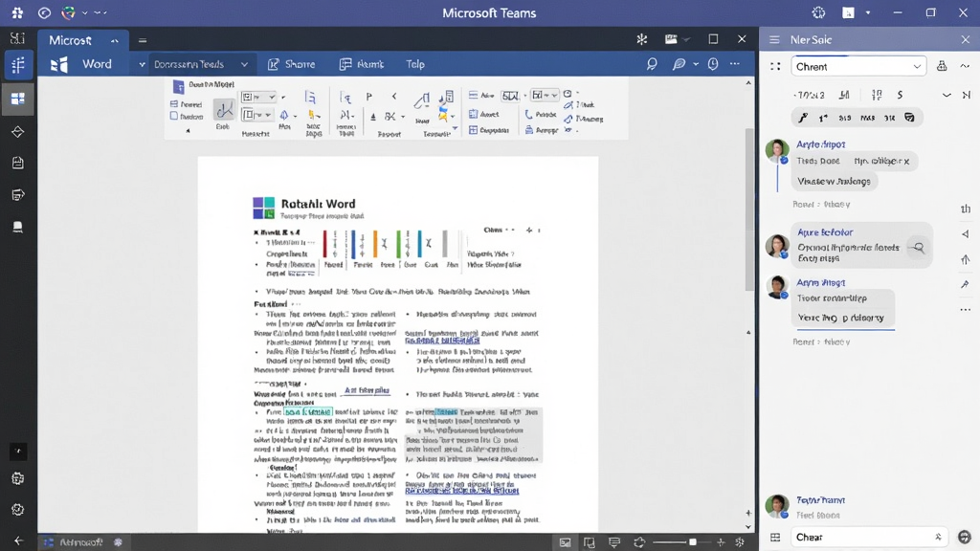Click the ribbon paperclip attach icon
This screenshot has height=551, width=980.
tap(422, 99)
